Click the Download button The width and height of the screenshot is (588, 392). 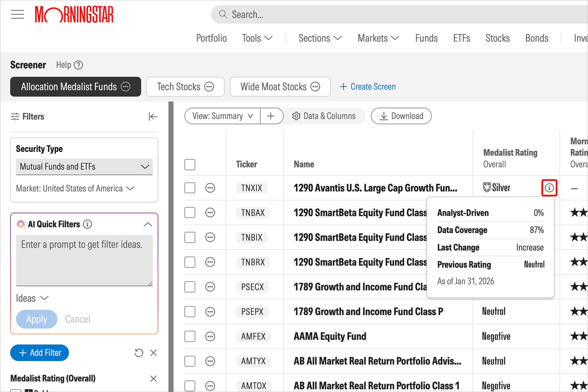(401, 116)
